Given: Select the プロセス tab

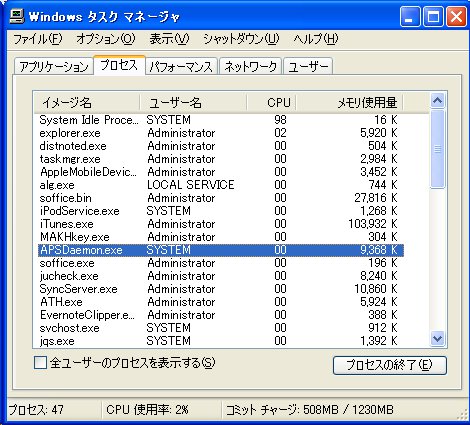Looking at the screenshot, I should tap(119, 65).
